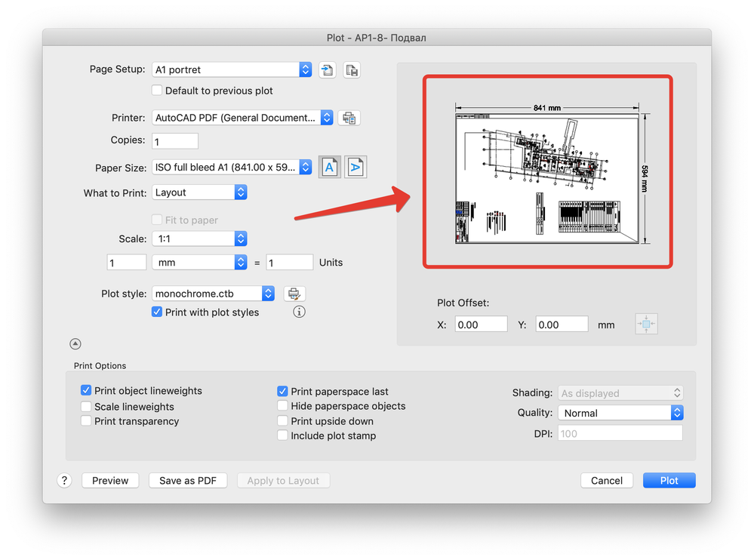The height and width of the screenshot is (560, 754).
Task: Click the Preview button
Action: 110,481
